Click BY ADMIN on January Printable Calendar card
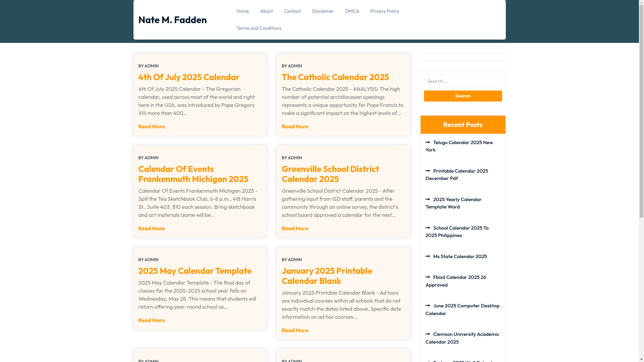 coord(292,259)
